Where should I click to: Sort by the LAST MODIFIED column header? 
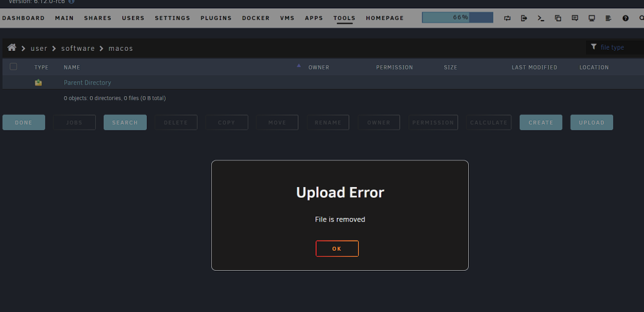pos(534,68)
